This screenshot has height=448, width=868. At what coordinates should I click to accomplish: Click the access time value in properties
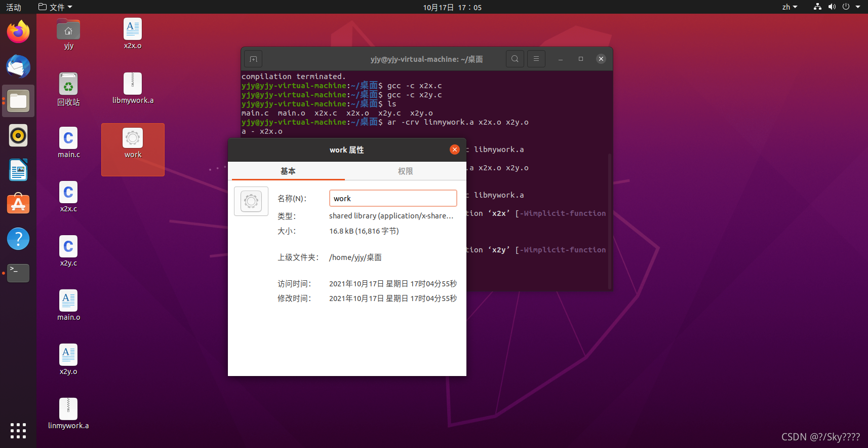pyautogui.click(x=393, y=284)
